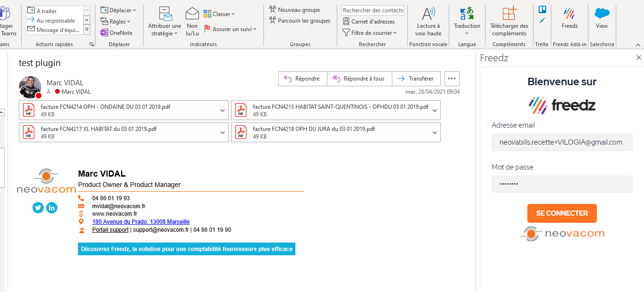Open 'Attribuer une stratégie' menu

pyautogui.click(x=165, y=22)
